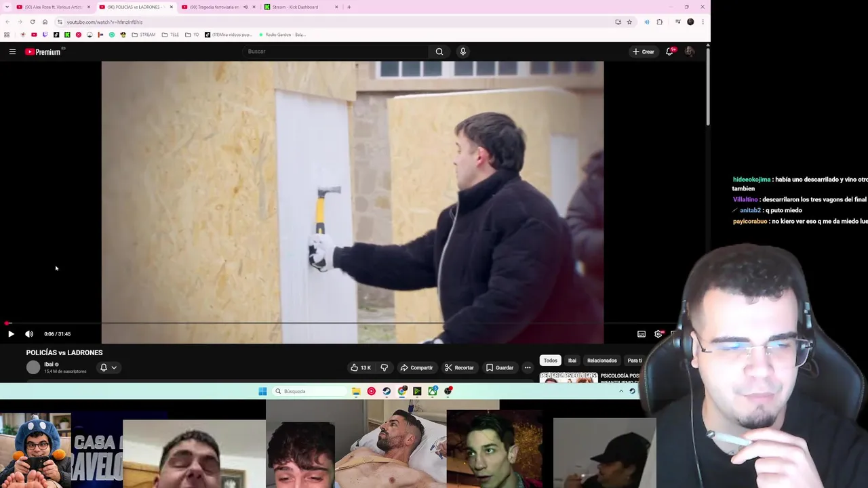Open the Ibai channel name link

[x=49, y=364]
